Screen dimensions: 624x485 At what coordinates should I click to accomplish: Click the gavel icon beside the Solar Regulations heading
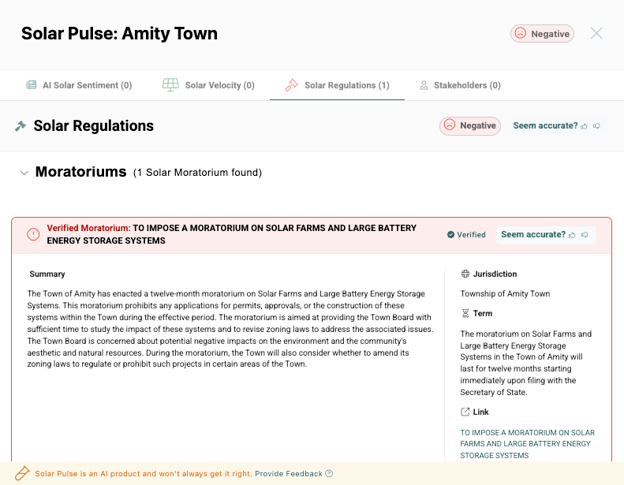tap(20, 126)
